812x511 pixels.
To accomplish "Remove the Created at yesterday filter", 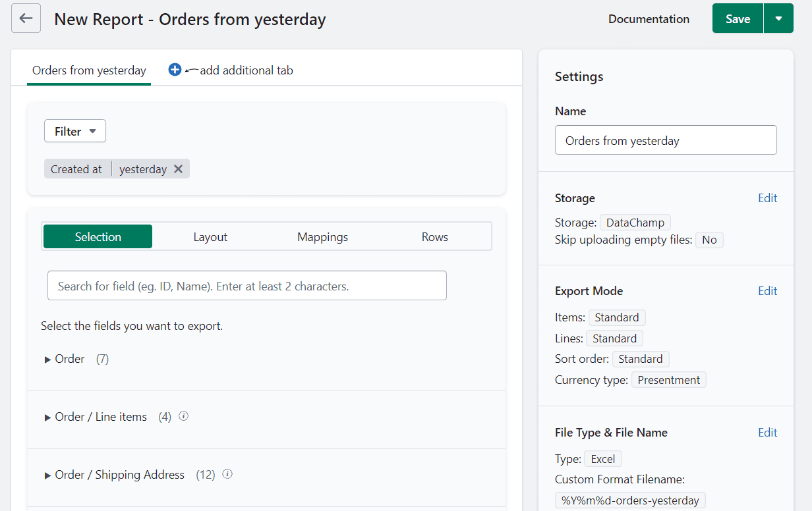I will 178,169.
